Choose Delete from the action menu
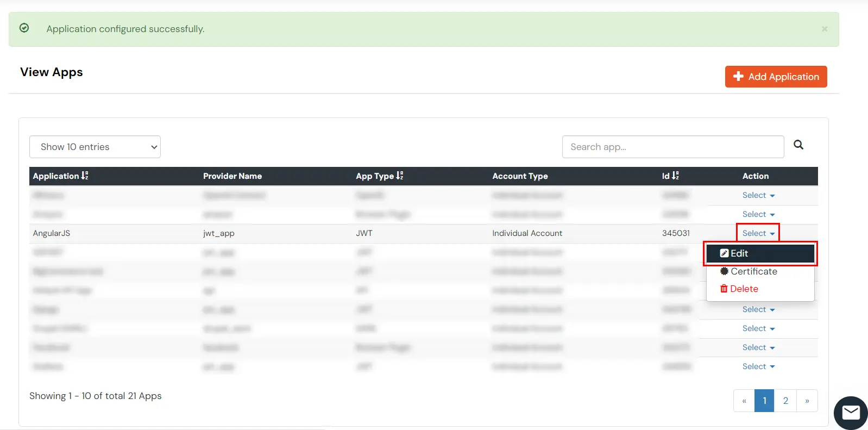868x430 pixels. (739, 289)
